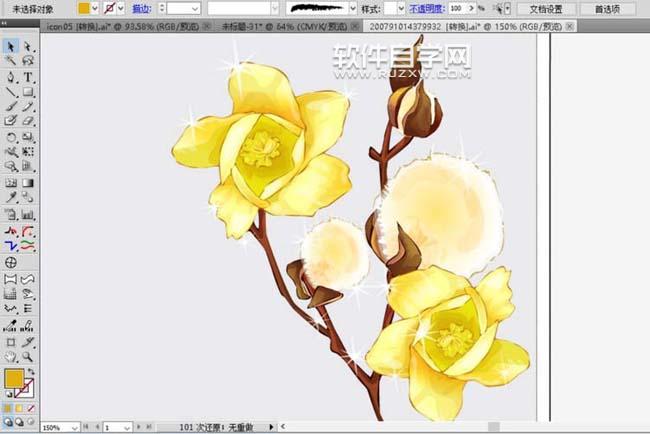Screen dimensions: 650x434
Task: Click the orange fill color swatch in toolbox
Action: [x=14, y=378]
